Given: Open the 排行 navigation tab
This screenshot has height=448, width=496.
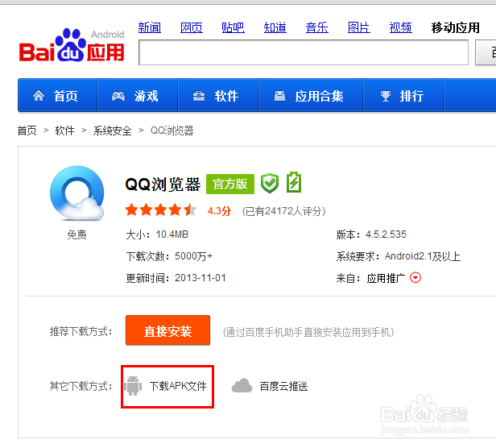Looking at the screenshot, I should click(403, 96).
